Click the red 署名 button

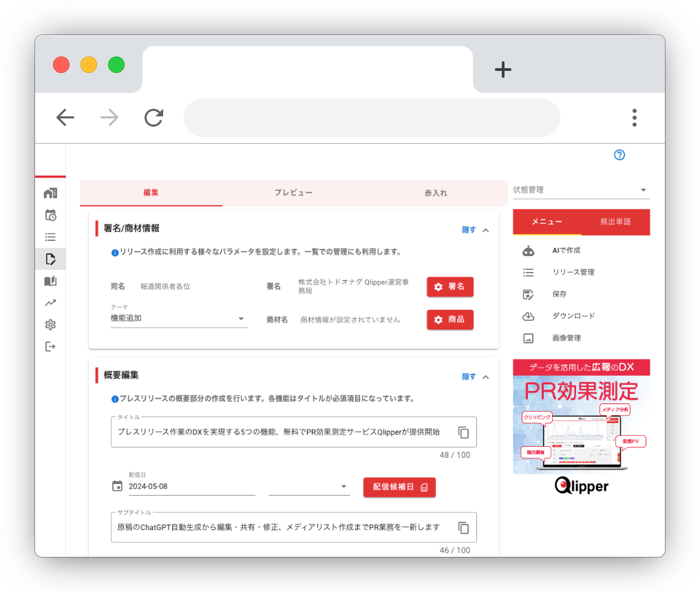click(449, 286)
